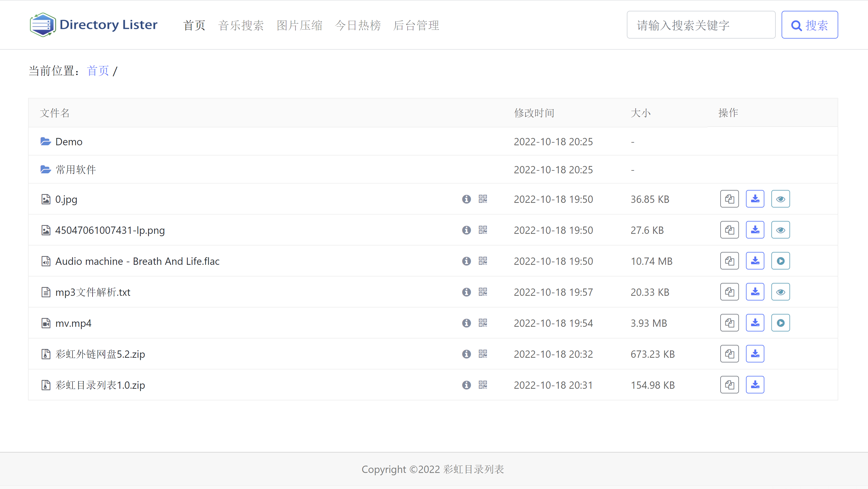Open the QR code panel for mv.mp4
Viewport: 868px width, 489px height.
483,323
